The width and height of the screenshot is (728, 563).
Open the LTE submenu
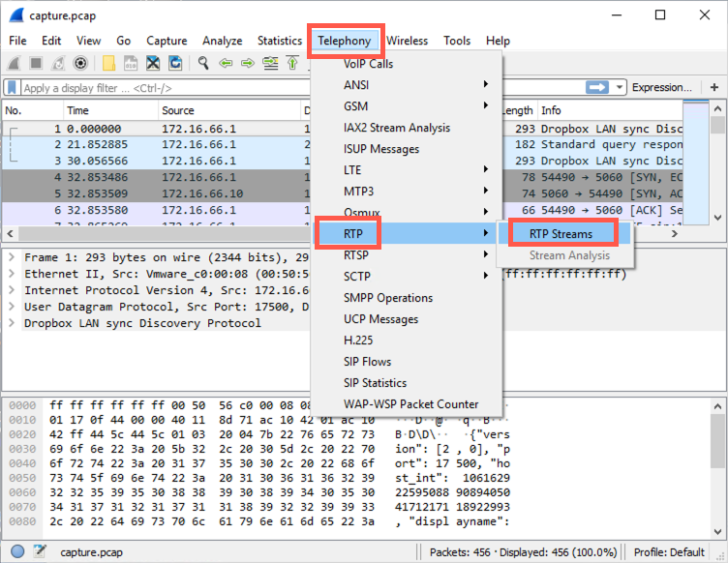pyautogui.click(x=407, y=169)
